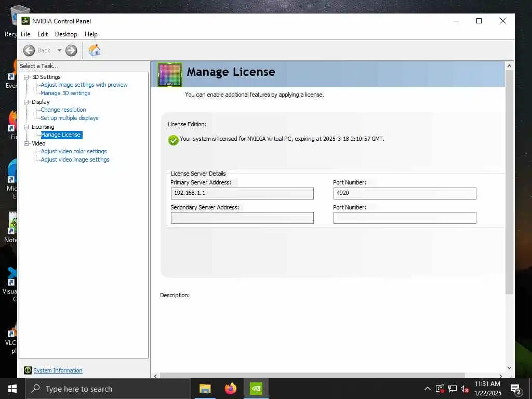This screenshot has height=399, width=532.
Task: Click the Video category label
Action: pos(38,143)
